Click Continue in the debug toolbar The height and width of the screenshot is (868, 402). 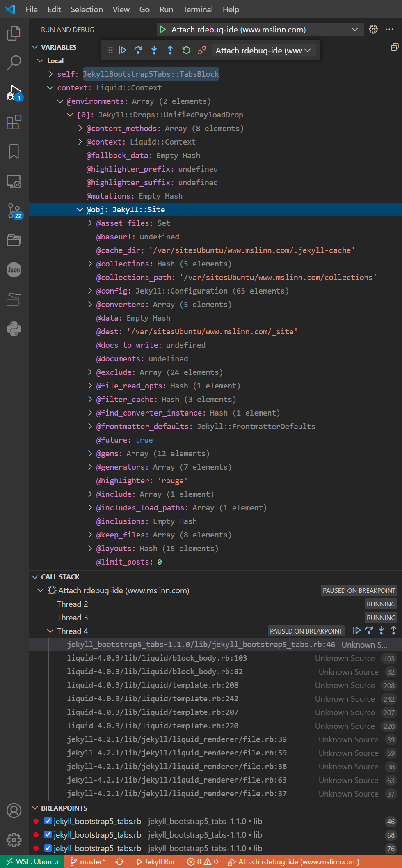coord(122,50)
